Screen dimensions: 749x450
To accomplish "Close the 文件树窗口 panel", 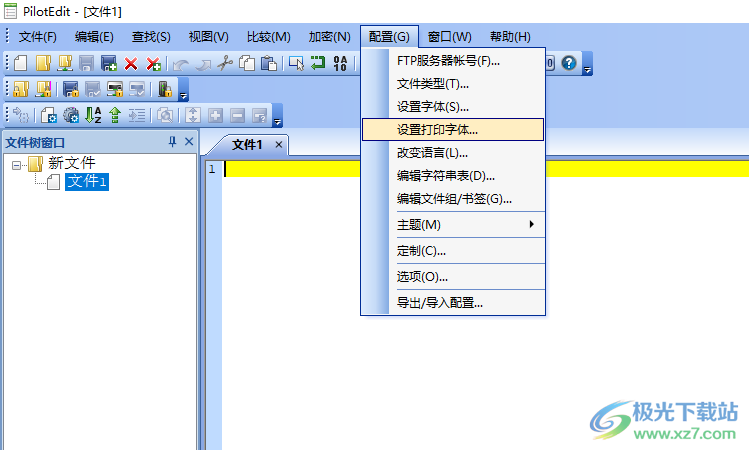I will click(x=189, y=141).
